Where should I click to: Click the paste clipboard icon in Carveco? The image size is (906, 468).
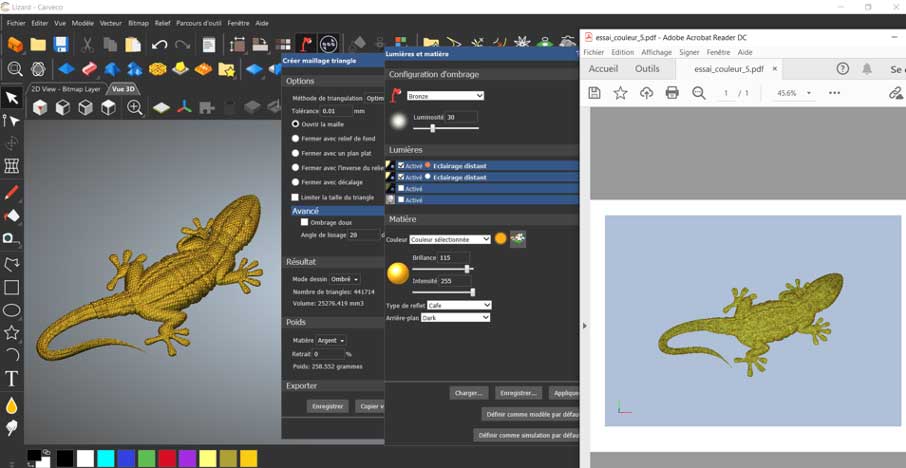click(x=133, y=44)
